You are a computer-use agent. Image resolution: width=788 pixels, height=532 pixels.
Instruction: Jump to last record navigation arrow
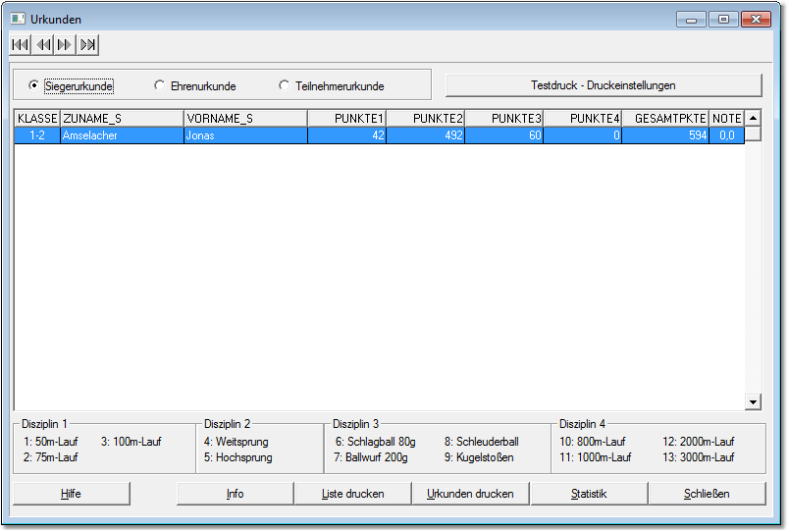(88, 45)
